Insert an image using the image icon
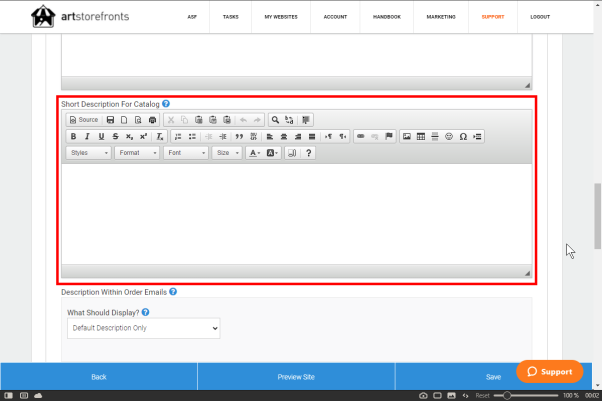602x401 pixels. [406, 136]
